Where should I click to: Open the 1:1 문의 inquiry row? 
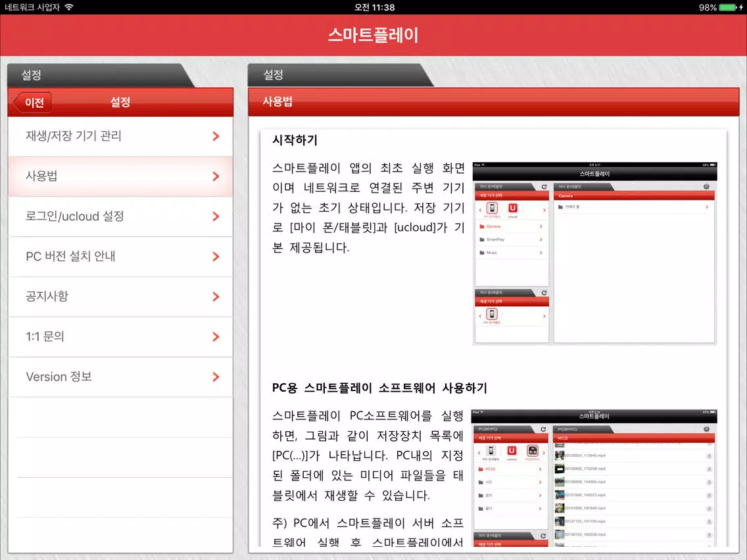(120, 337)
